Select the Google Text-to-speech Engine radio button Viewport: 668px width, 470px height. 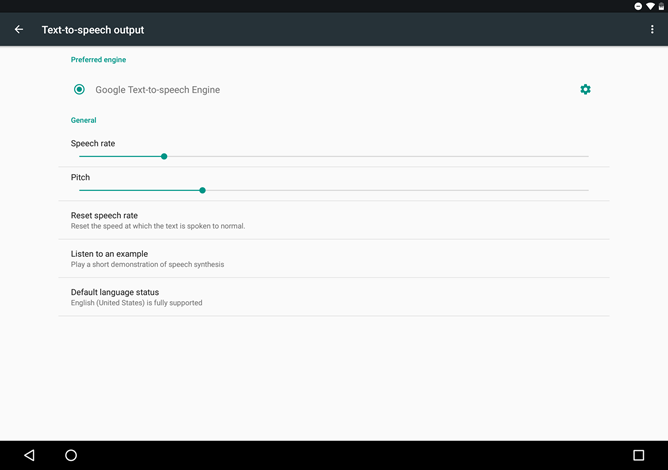tap(79, 90)
